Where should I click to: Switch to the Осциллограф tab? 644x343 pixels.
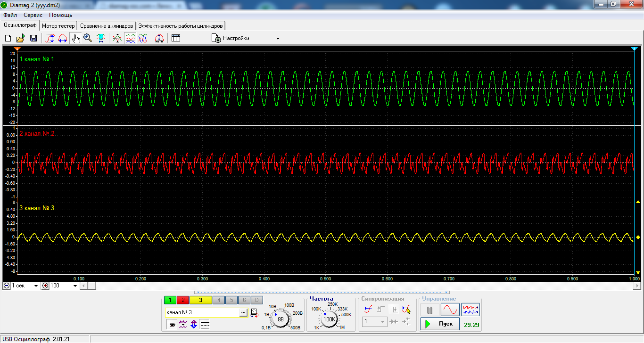pyautogui.click(x=20, y=25)
